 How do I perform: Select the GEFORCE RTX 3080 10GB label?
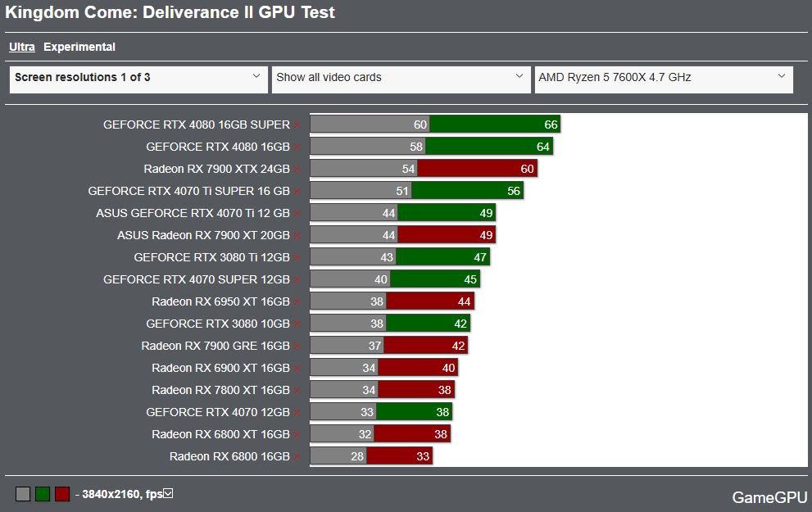pos(218,324)
